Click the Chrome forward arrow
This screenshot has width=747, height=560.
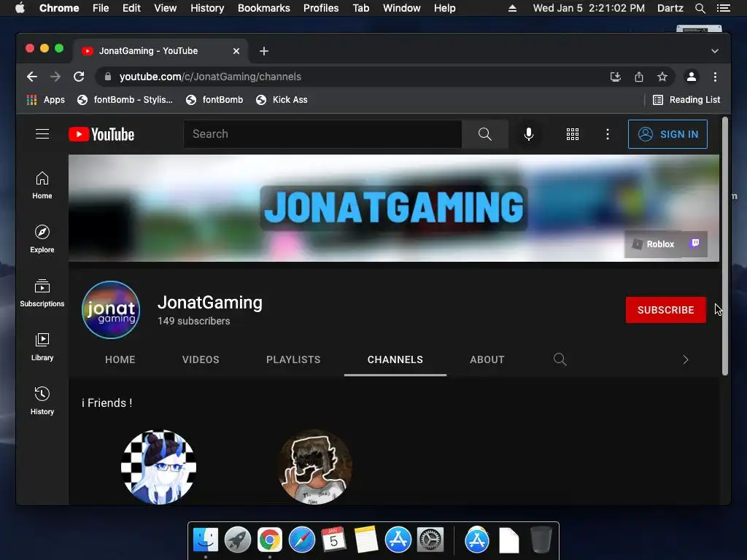pyautogui.click(x=55, y=77)
